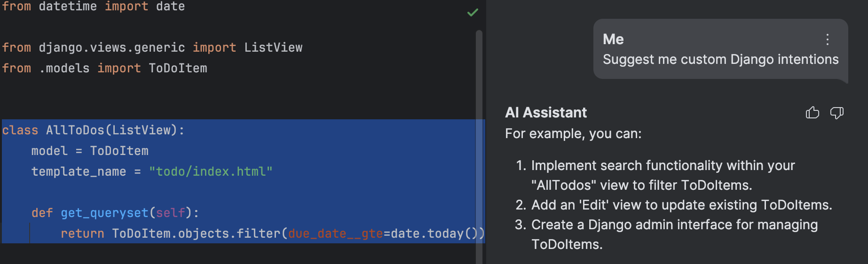This screenshot has width=868, height=264.
Task: Click the ListView import name
Action: click(x=273, y=47)
